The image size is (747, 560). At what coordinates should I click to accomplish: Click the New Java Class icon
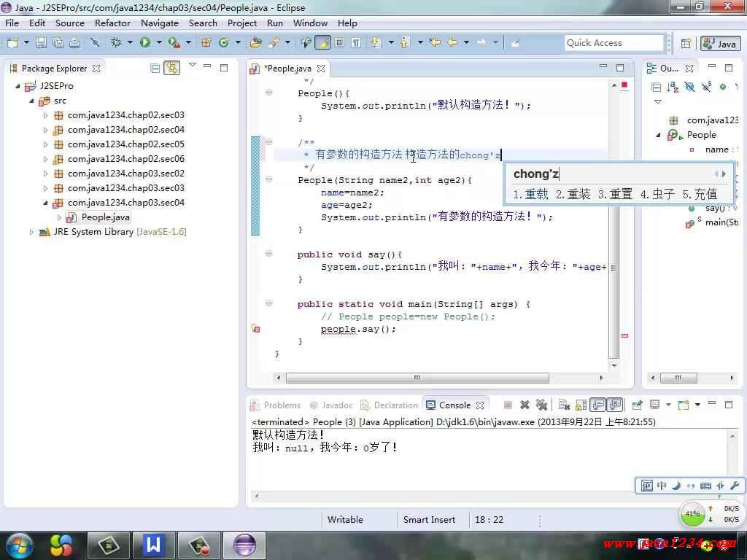tap(223, 43)
